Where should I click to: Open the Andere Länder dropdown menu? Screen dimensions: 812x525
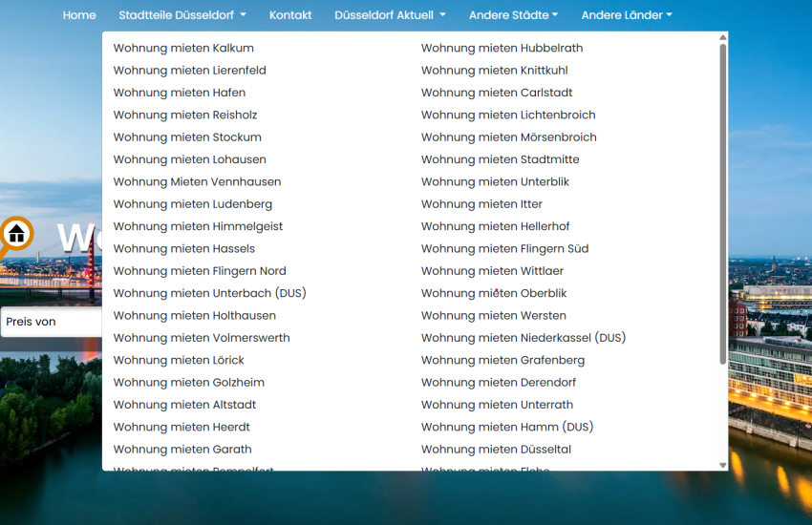point(626,15)
